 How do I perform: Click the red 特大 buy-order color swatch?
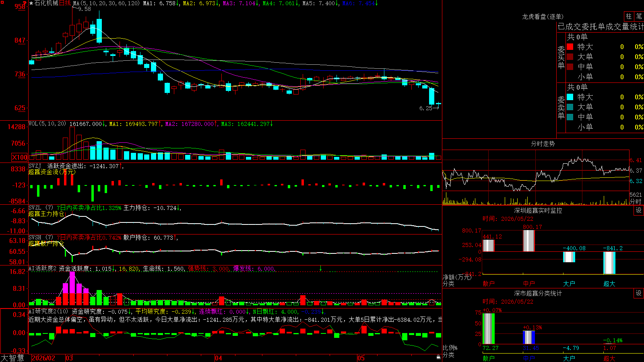[570, 47]
